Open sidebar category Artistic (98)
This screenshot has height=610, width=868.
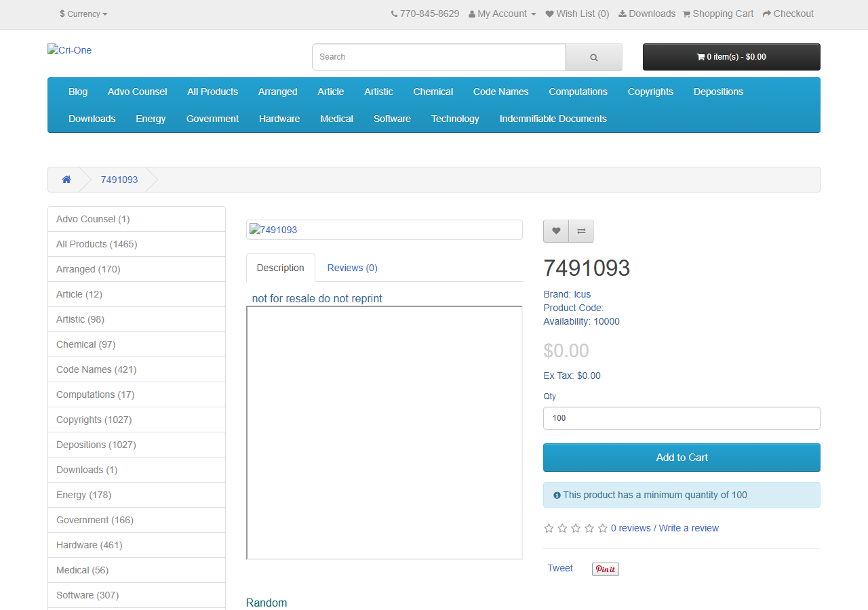pos(136,319)
